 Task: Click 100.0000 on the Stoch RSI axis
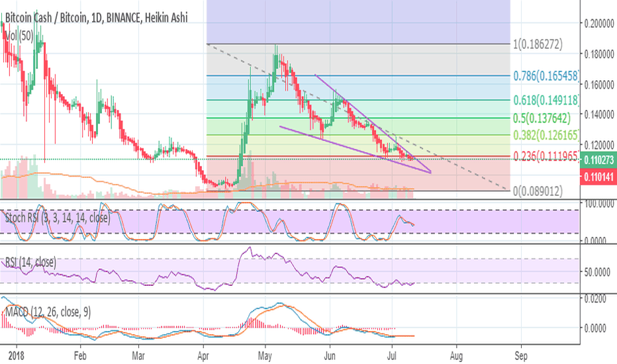coord(599,204)
